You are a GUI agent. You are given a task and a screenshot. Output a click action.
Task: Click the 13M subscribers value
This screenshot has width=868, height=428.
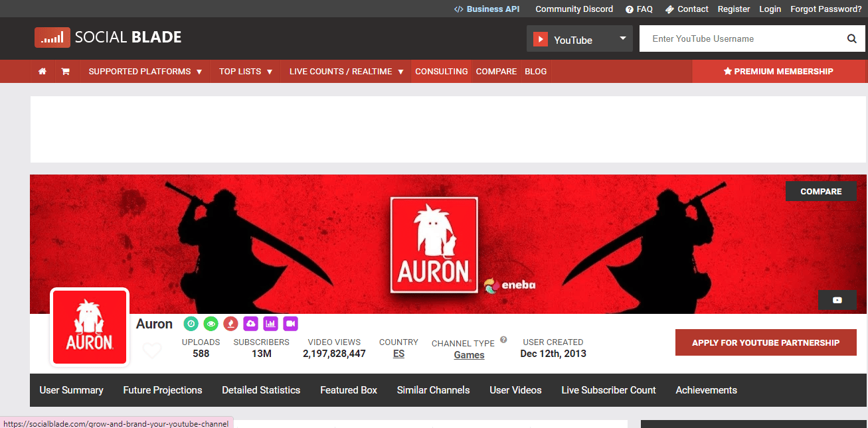tap(262, 354)
